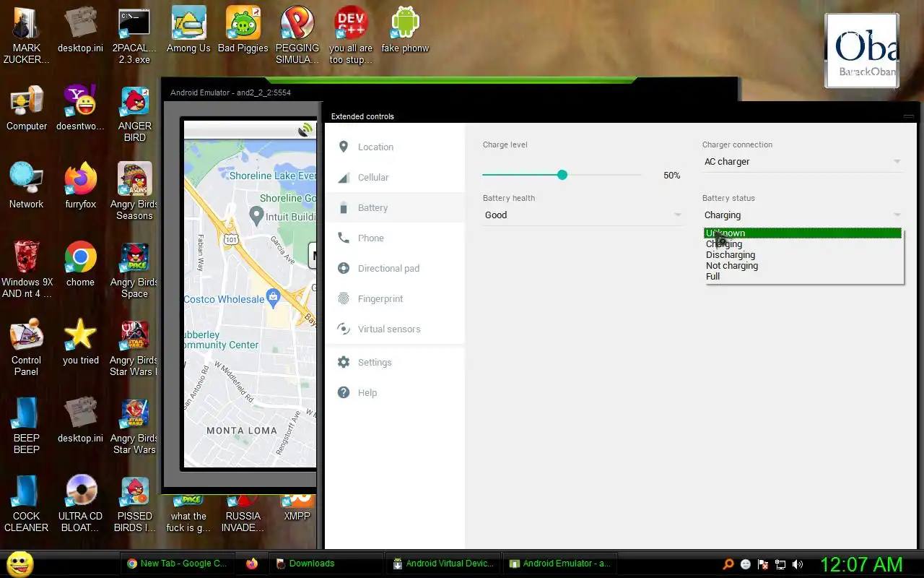Switch to the Cellular tab label

coord(373,177)
